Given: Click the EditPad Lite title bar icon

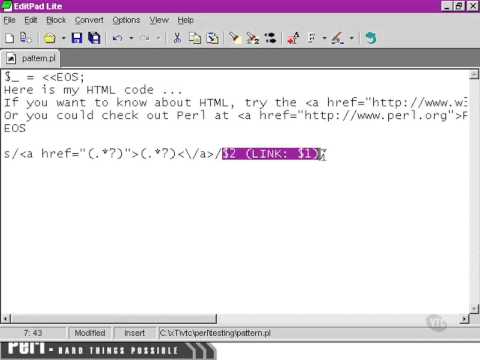Looking at the screenshot, I should 7,6.
